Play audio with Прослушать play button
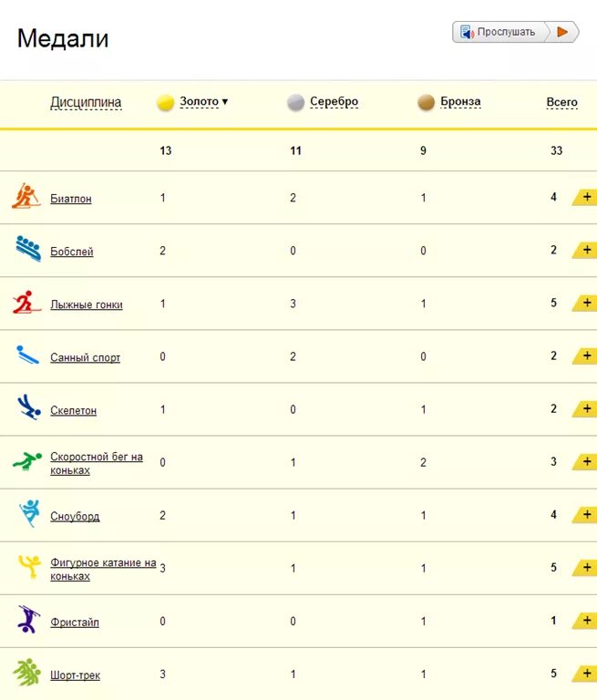Viewport: 597px width, 700px height. (x=562, y=32)
